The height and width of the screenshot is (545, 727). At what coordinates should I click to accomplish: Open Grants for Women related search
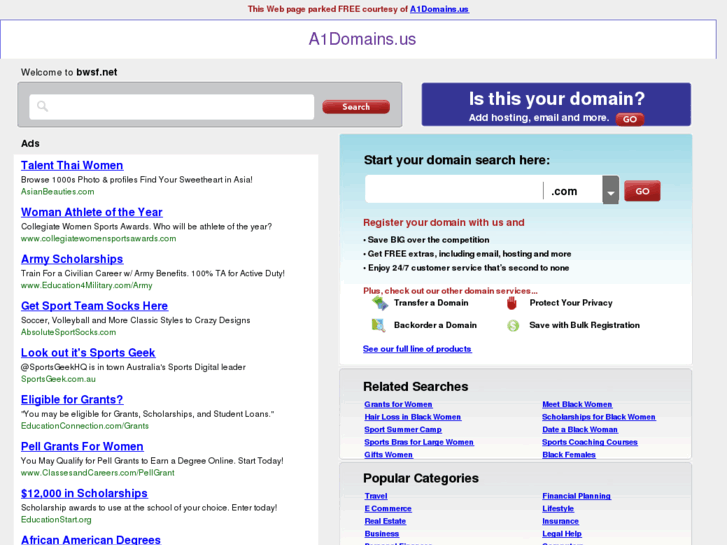click(398, 404)
